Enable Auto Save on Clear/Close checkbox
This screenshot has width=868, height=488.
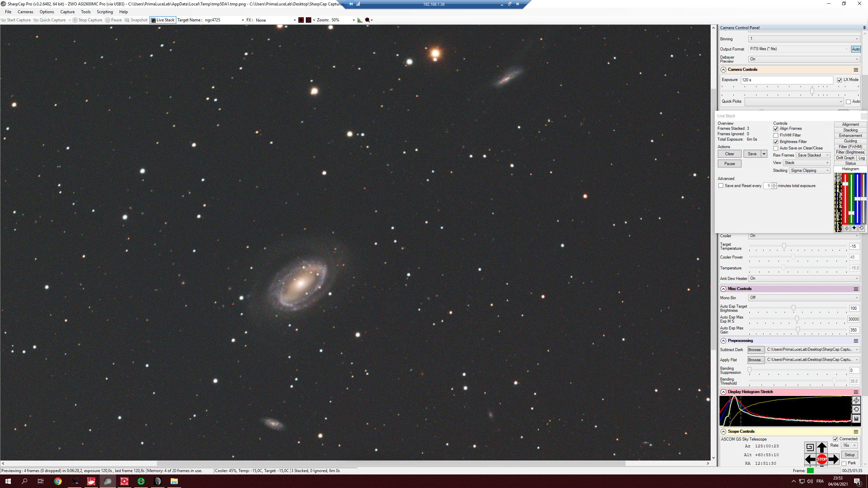pos(776,148)
